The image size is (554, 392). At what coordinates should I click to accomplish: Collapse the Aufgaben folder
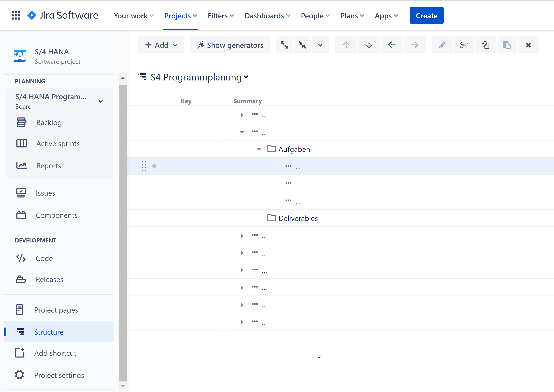pyautogui.click(x=259, y=149)
